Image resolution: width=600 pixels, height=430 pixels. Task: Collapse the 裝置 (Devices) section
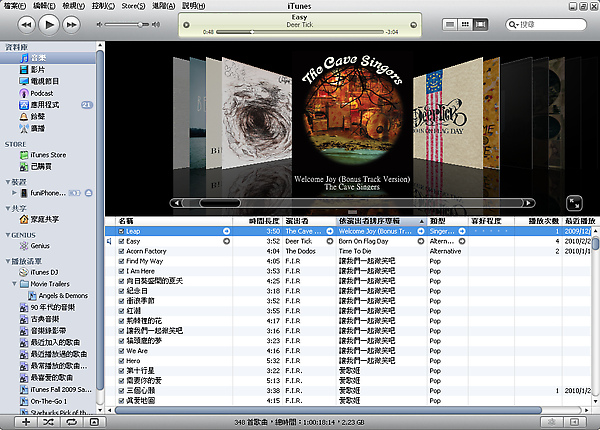[8, 182]
